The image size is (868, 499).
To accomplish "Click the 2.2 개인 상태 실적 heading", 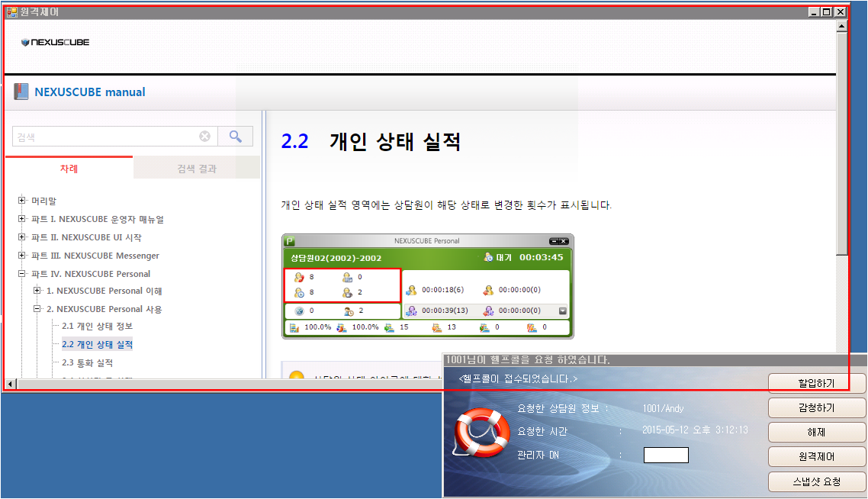I will 371,141.
